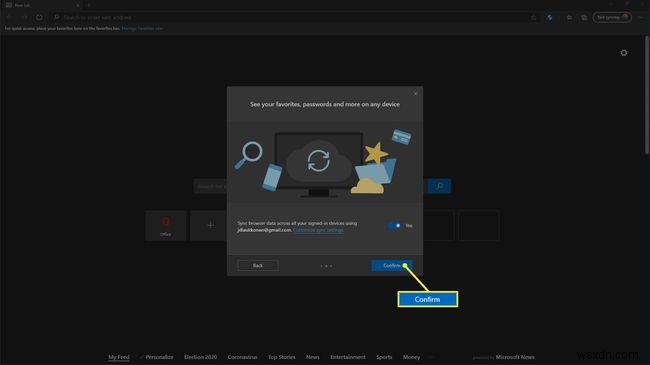650x365 pixels.
Task: Go forward with the browser forward arrow
Action: click(24, 17)
